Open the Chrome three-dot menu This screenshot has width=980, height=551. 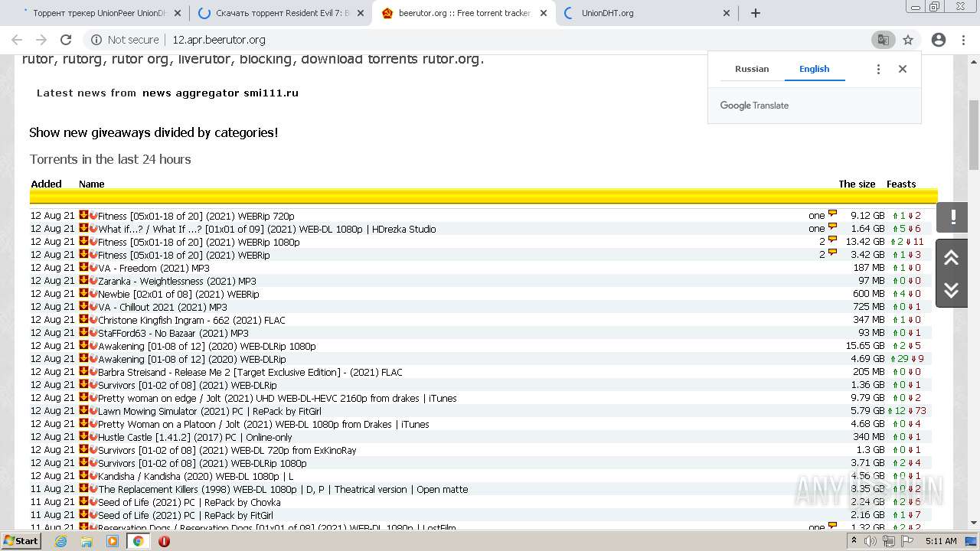[963, 40]
